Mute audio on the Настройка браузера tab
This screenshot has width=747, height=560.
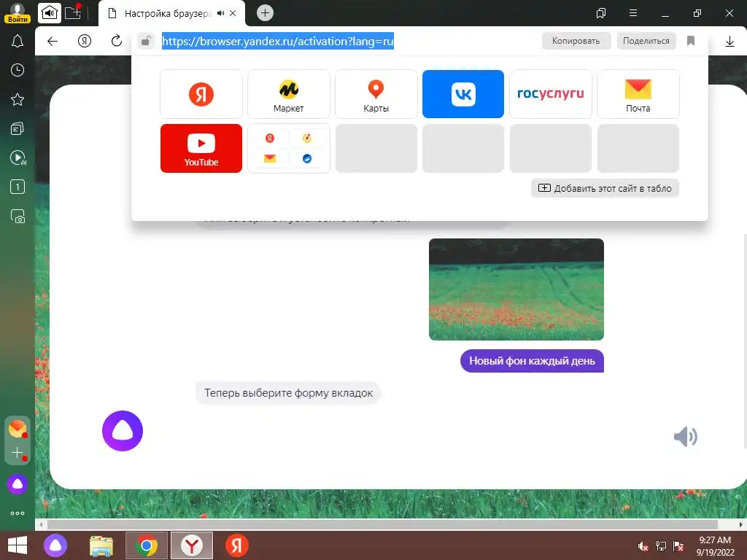220,13
